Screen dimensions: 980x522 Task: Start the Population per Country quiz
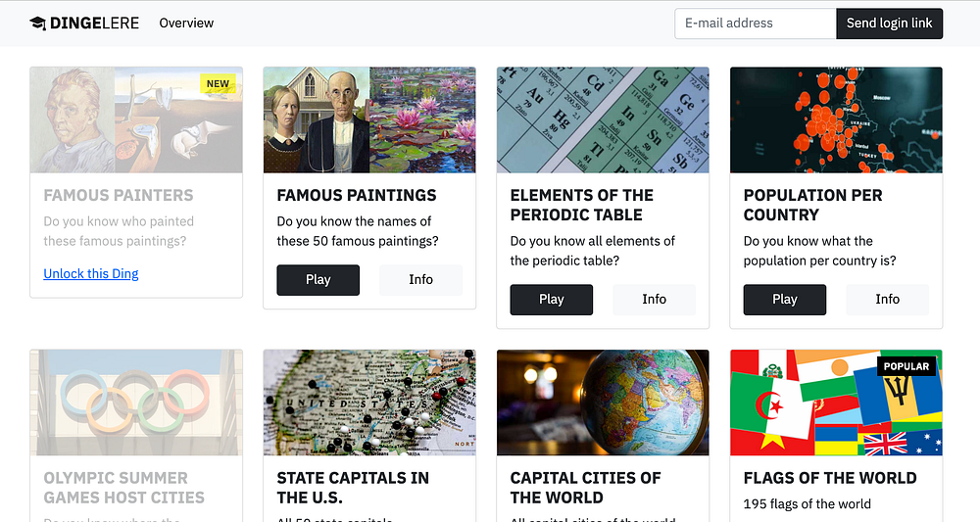coord(784,300)
